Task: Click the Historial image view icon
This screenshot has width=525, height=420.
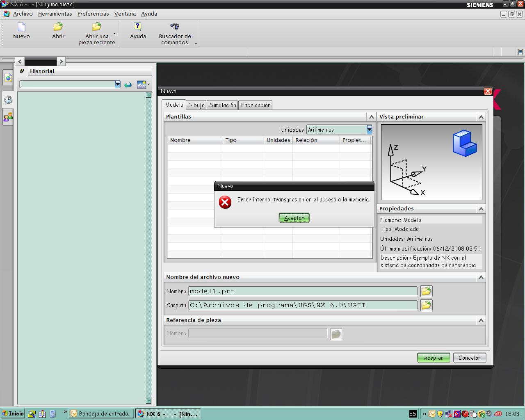Action: tap(141, 84)
